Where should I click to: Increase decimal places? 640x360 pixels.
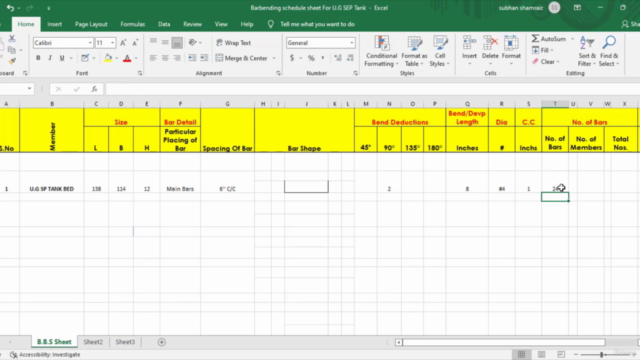[338, 58]
